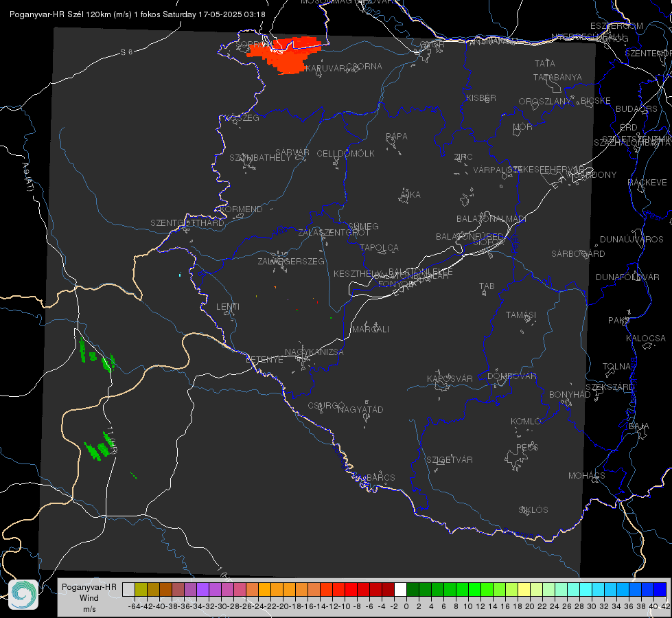Click the BAJA label
Image resolution: width=672 pixels, height=618 pixels.
pos(639,426)
